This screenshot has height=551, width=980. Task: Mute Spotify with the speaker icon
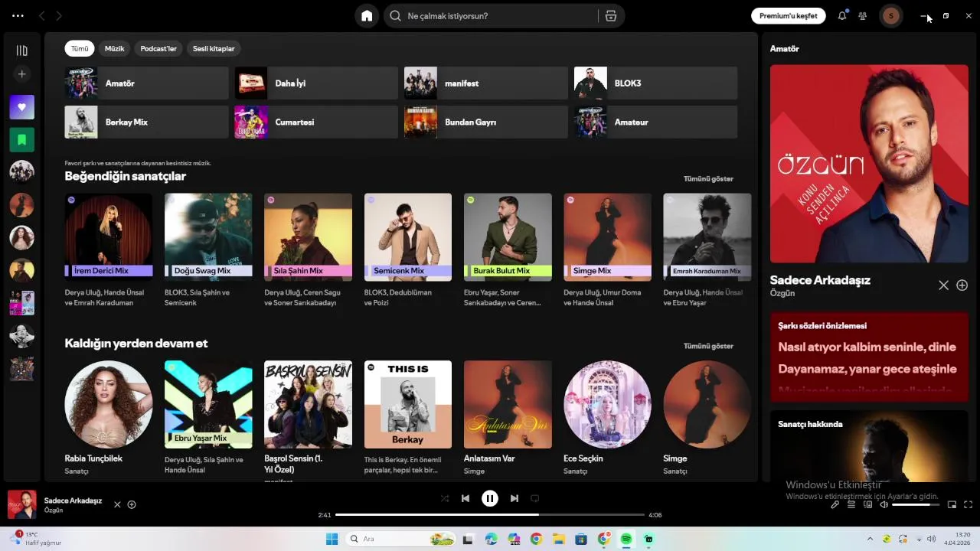coord(884,504)
